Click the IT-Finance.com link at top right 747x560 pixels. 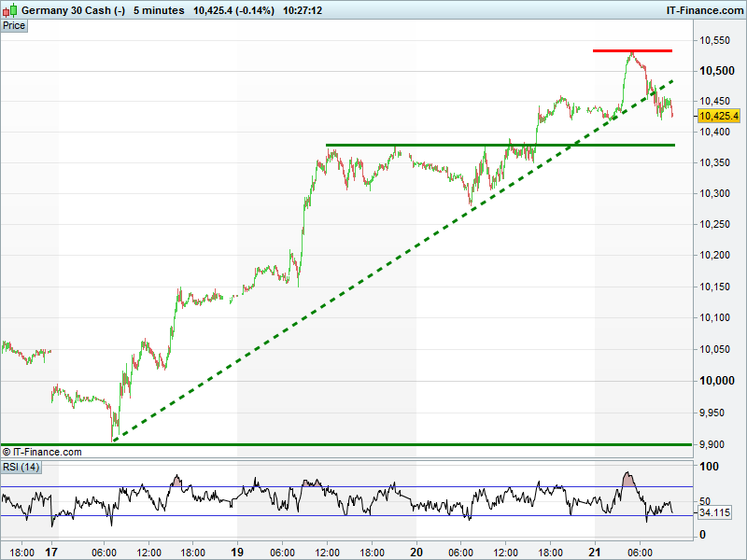click(705, 10)
